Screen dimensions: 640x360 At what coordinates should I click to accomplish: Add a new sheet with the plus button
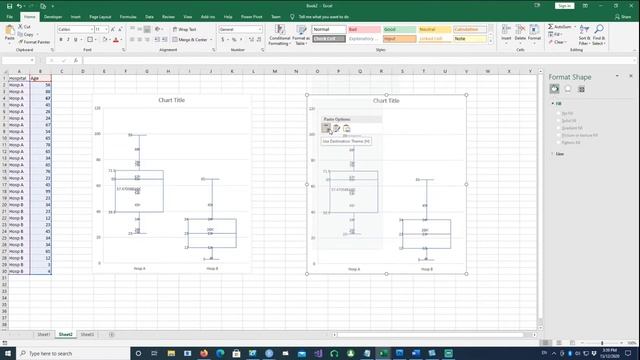pos(111,334)
